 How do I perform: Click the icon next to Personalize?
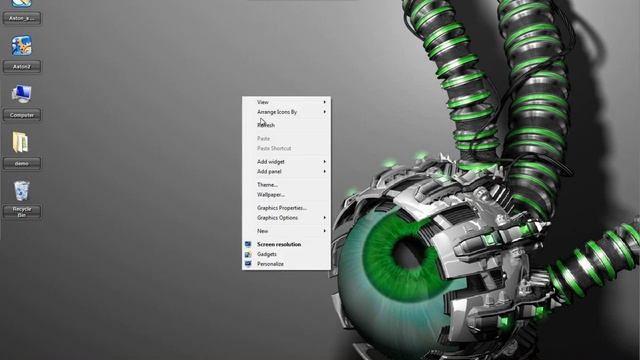(x=248, y=264)
